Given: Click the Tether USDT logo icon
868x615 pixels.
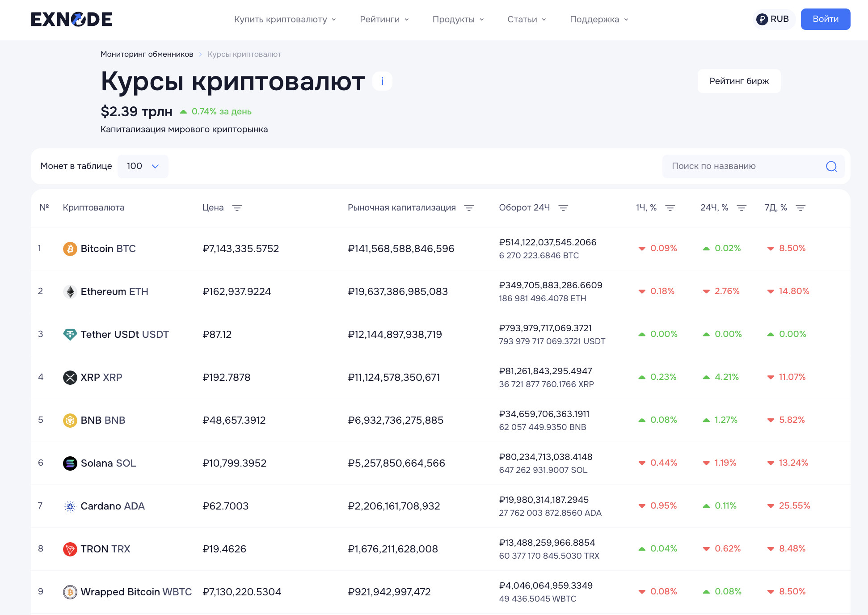Looking at the screenshot, I should pyautogui.click(x=70, y=334).
